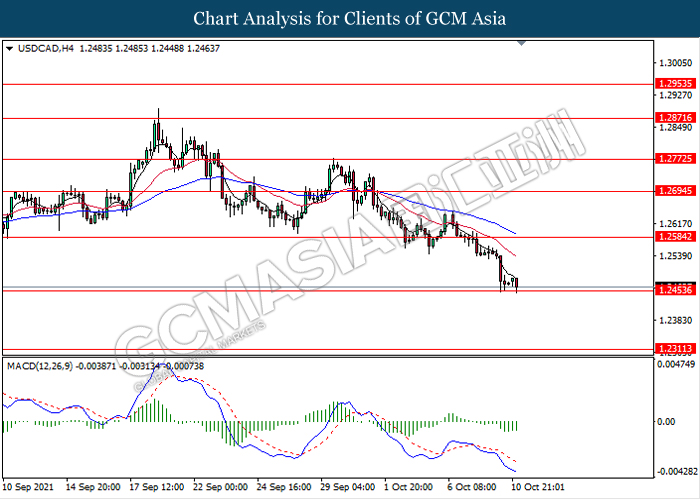Image resolution: width=700 pixels, height=500 pixels.
Task: Click the highest candle wick near 1.28716
Action: 158,129
